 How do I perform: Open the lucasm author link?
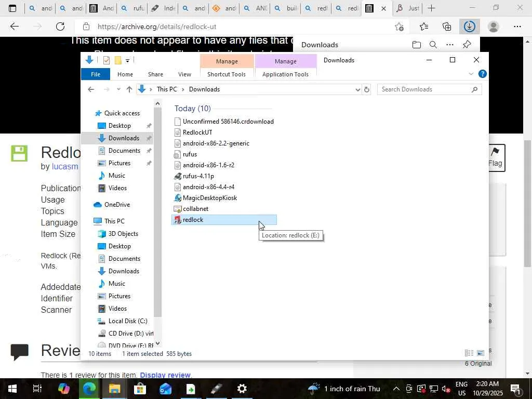[65, 167]
